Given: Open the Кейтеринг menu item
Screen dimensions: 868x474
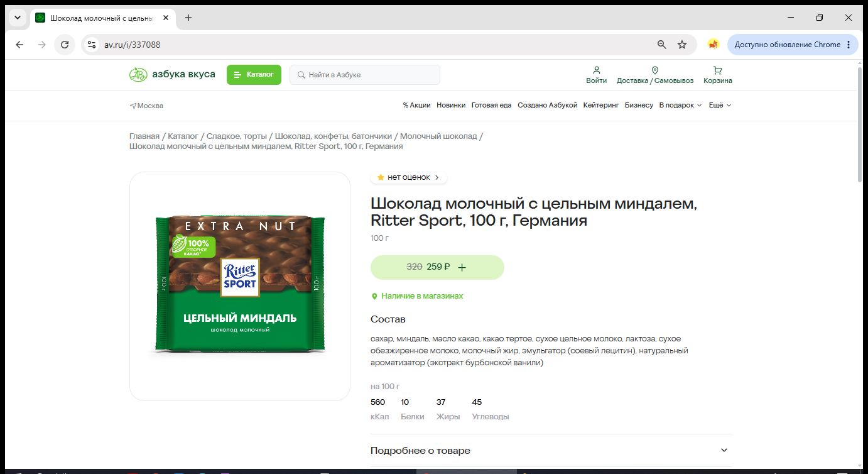Looking at the screenshot, I should tap(601, 106).
